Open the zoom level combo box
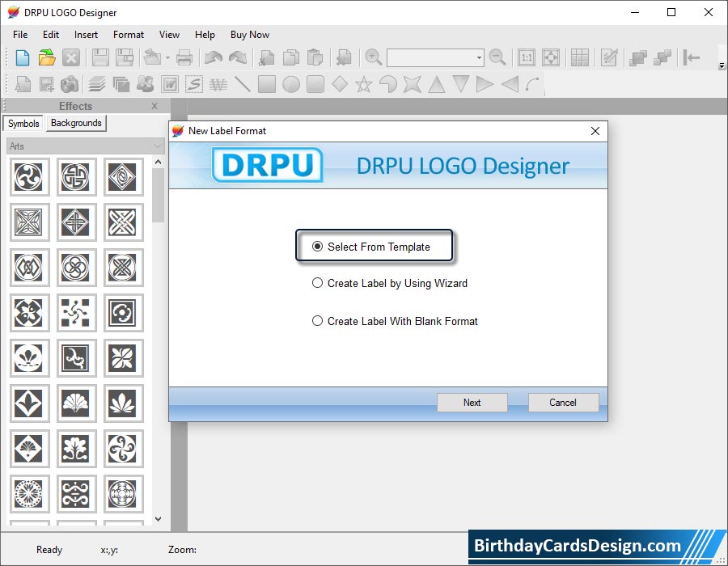Viewport: 728px width, 566px height. coord(435,57)
